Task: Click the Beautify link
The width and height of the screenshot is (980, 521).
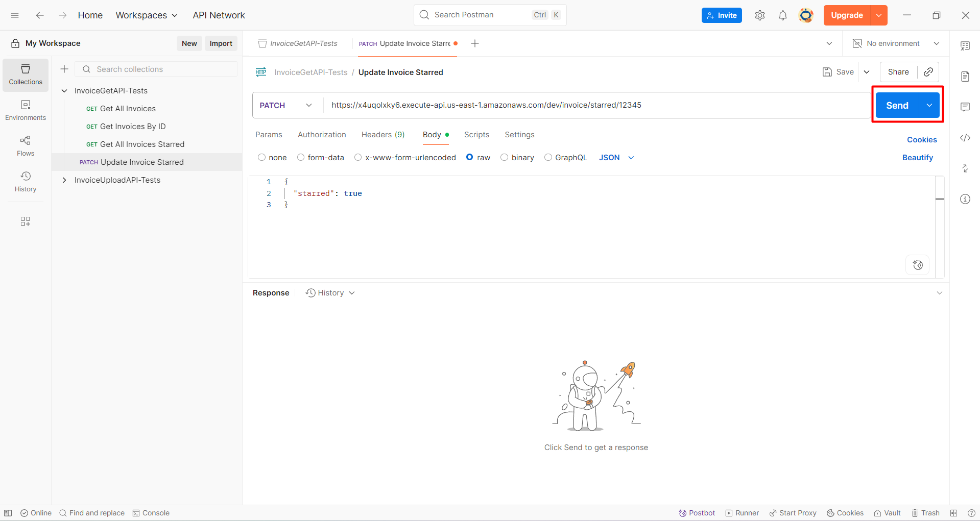Action: 917,158
